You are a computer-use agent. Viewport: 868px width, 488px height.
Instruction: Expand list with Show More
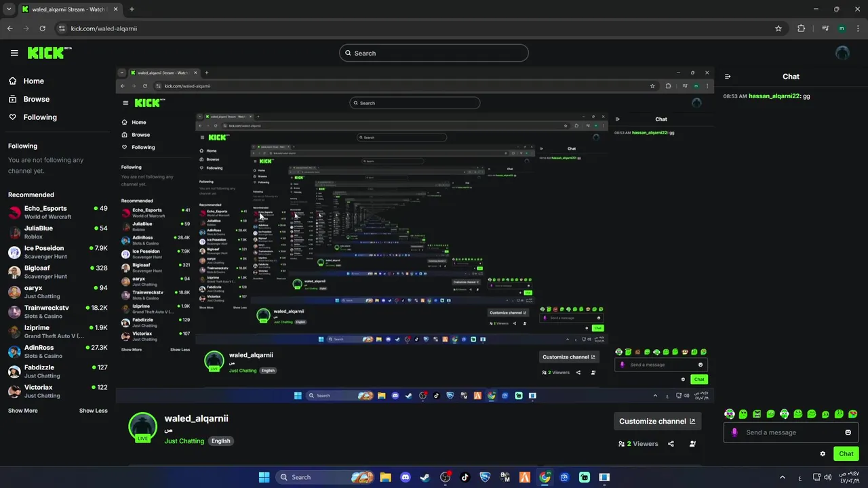[23, 411]
